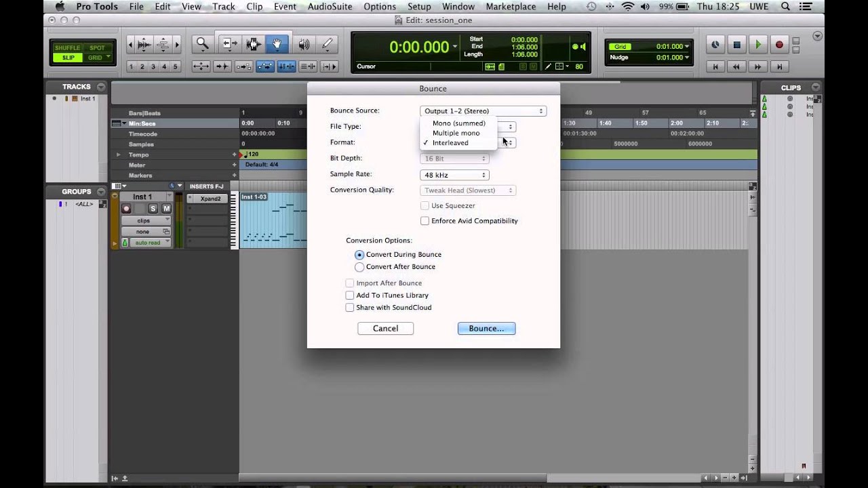
Task: Click the Stop transport button
Action: [736, 45]
